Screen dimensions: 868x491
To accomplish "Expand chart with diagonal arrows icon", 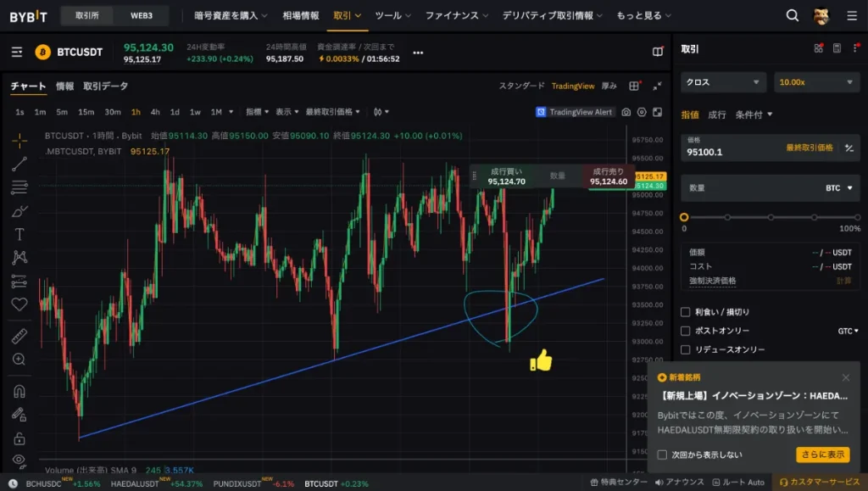I will point(657,86).
